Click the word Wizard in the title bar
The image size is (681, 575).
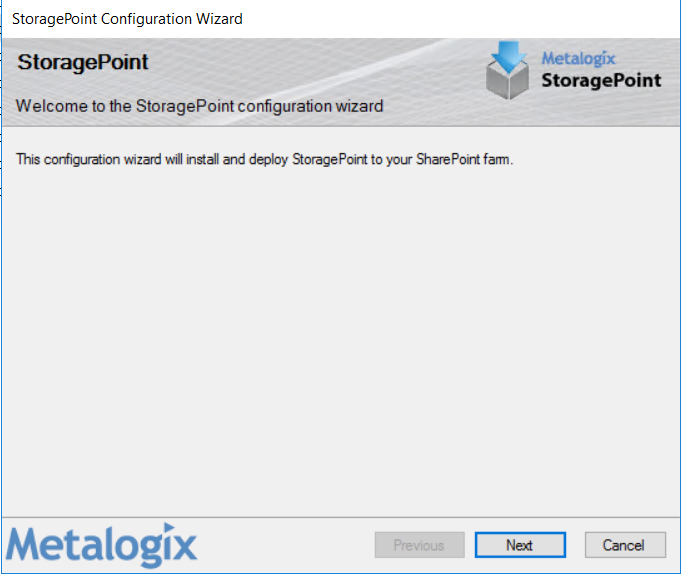tap(219, 19)
